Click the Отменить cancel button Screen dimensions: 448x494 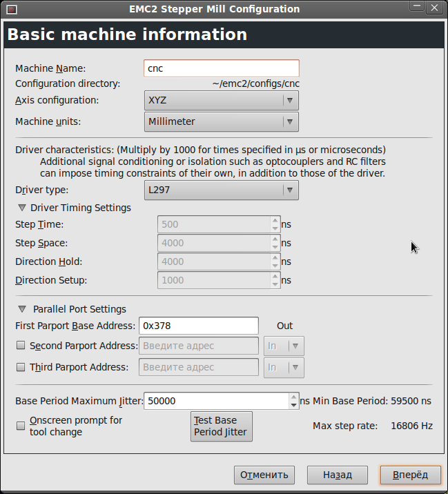point(264,475)
